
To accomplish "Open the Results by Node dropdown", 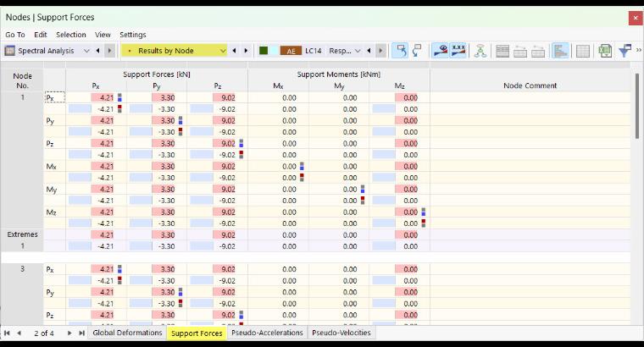I will coord(223,51).
